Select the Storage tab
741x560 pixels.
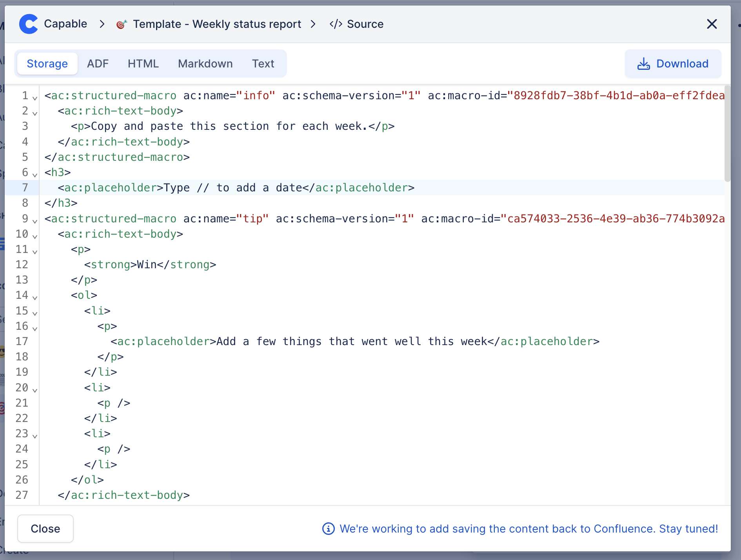point(47,64)
